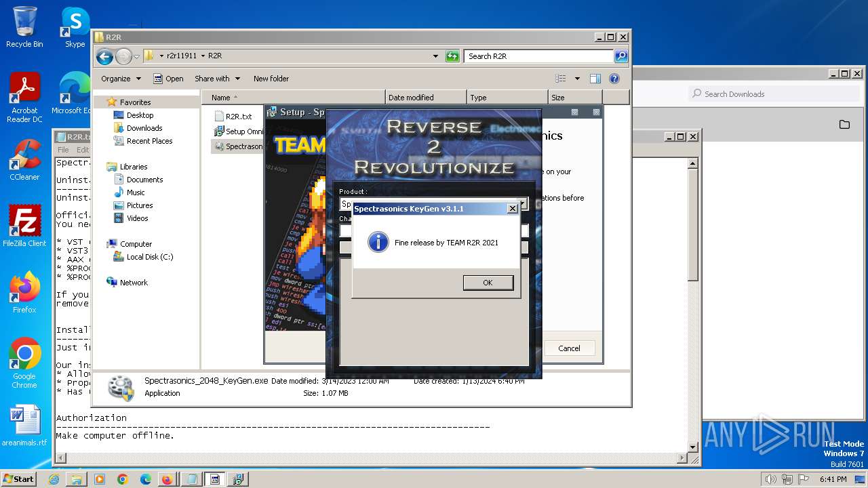Expand the Share with menu
Image resolution: width=868 pixels, height=488 pixels.
[217, 79]
